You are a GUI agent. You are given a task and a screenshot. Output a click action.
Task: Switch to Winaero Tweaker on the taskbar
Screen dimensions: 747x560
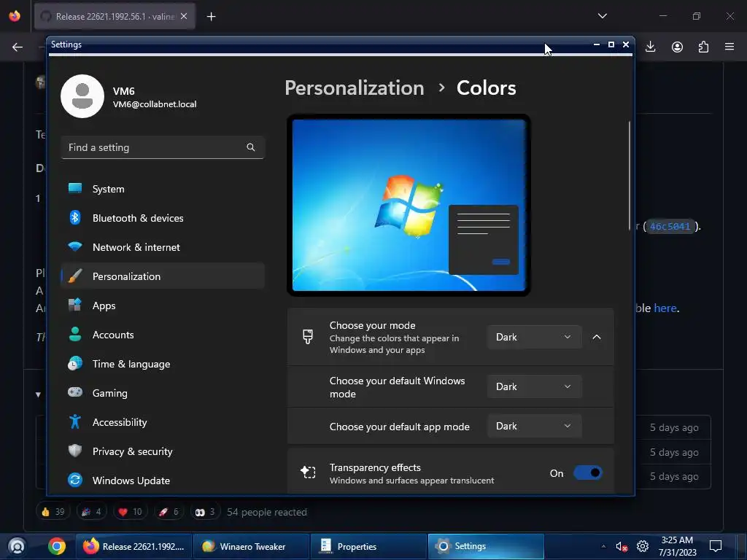pos(252,546)
